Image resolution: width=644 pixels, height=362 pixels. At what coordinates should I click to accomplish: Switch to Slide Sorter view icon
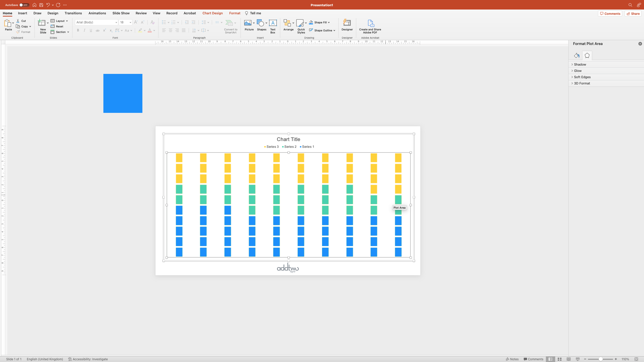560,359
